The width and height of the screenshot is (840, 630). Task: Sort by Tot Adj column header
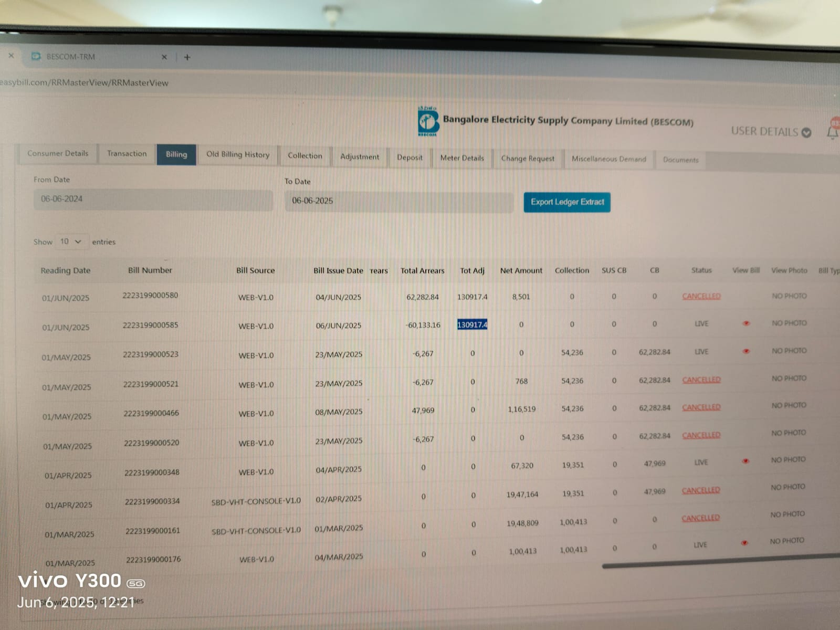coord(472,270)
